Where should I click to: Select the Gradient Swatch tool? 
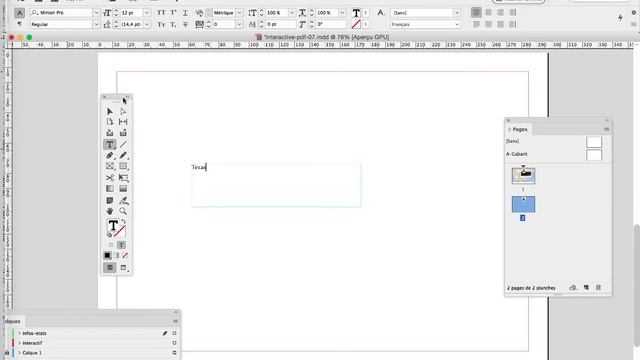(x=110, y=189)
